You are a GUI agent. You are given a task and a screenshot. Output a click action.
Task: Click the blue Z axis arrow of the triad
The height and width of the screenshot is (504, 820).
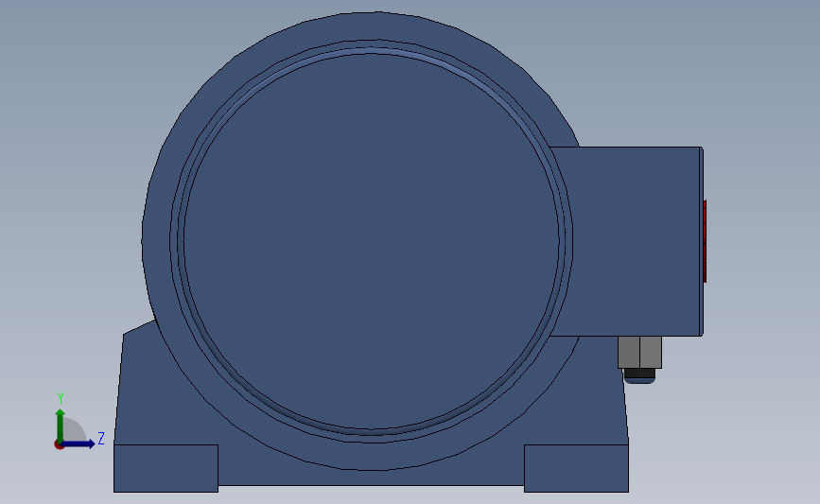[x=79, y=443]
